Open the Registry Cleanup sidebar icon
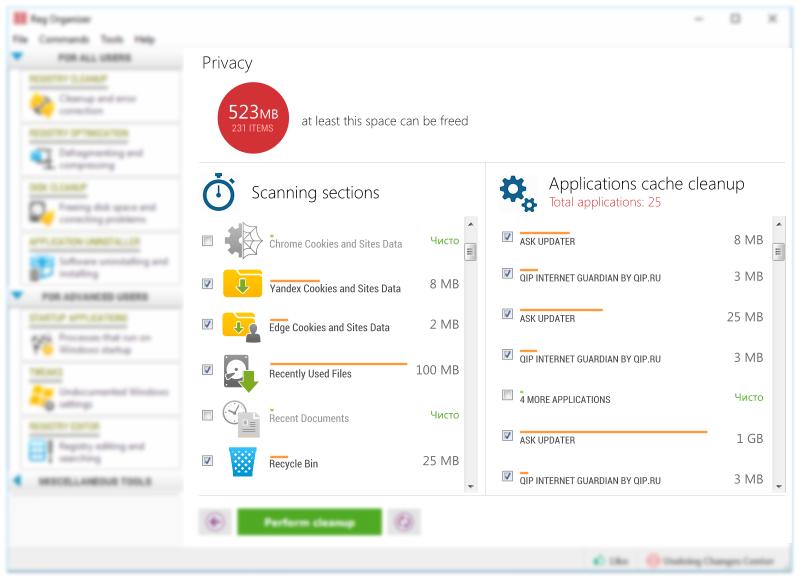The height and width of the screenshot is (580, 800). (x=42, y=105)
